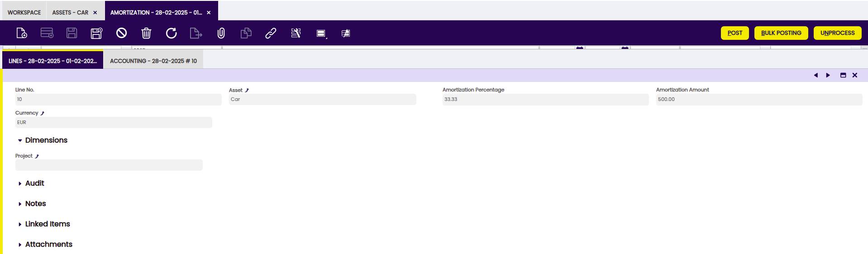
Task: Go to next record arrow
Action: (x=828, y=75)
